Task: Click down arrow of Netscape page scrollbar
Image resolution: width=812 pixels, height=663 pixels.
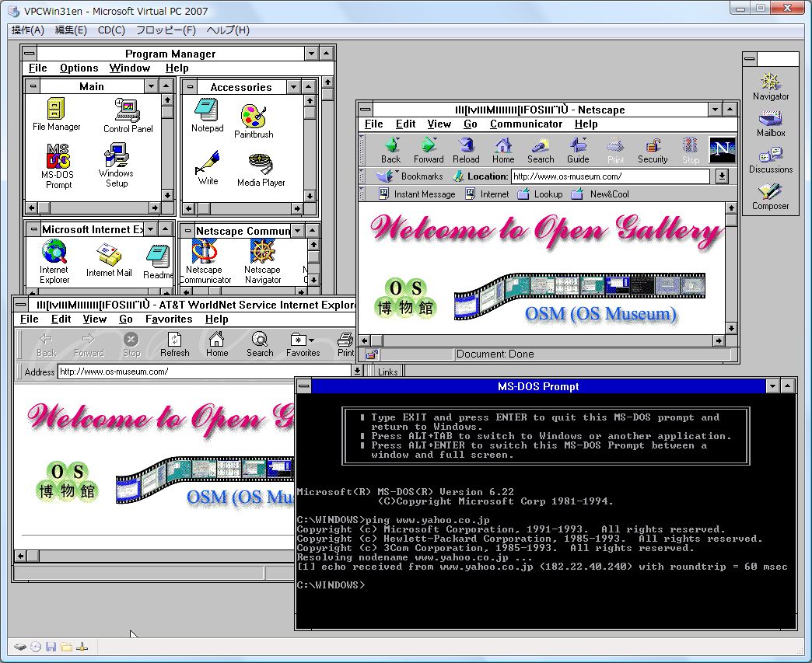Action: (730, 328)
